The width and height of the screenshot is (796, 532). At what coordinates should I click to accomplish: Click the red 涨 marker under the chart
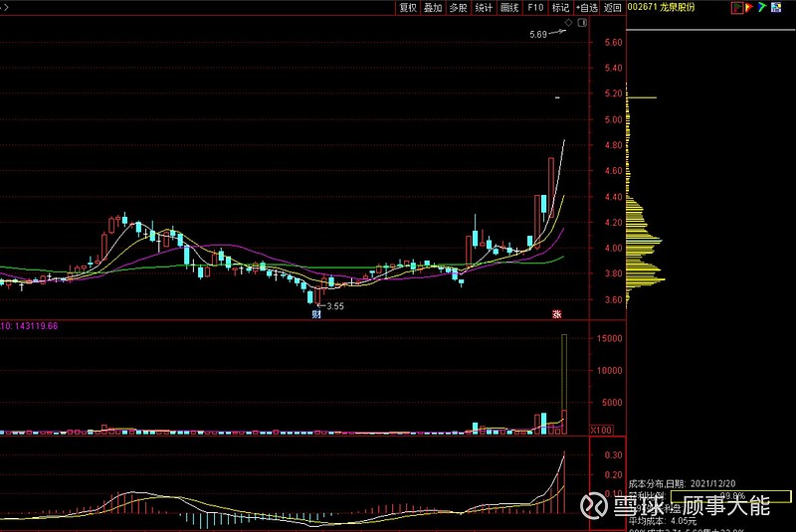(x=557, y=314)
